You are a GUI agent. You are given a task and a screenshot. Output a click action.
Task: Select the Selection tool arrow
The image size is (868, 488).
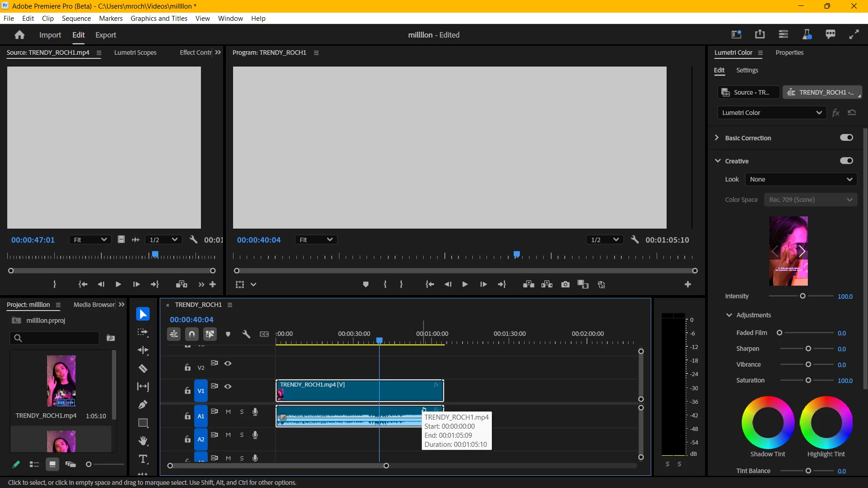143,314
